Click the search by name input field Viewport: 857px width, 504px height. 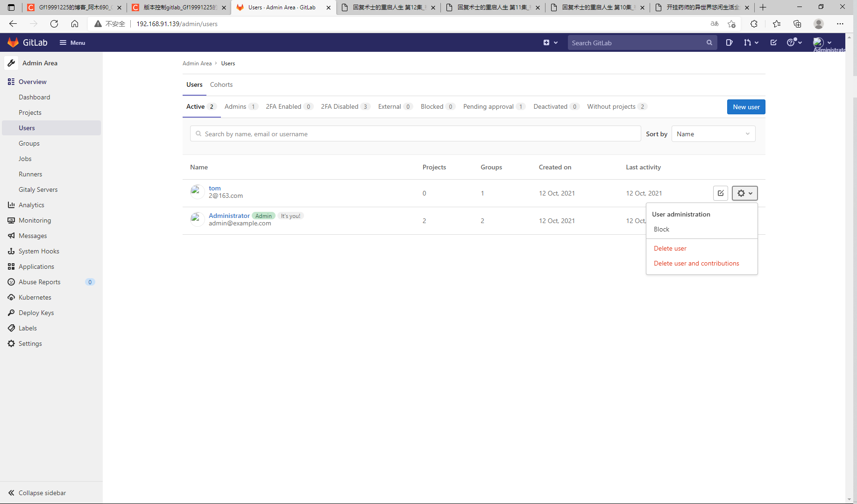[415, 134]
